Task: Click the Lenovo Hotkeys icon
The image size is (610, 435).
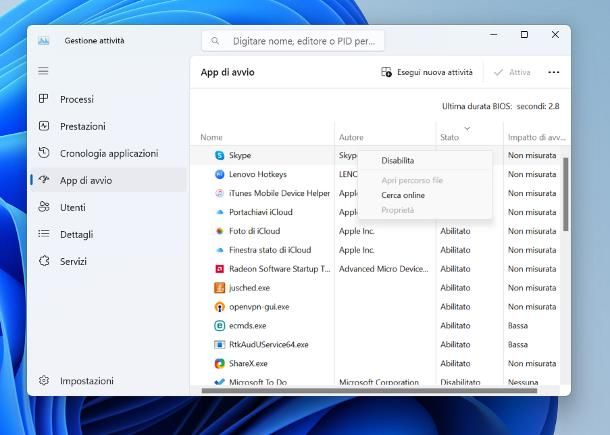Action: pos(219,174)
